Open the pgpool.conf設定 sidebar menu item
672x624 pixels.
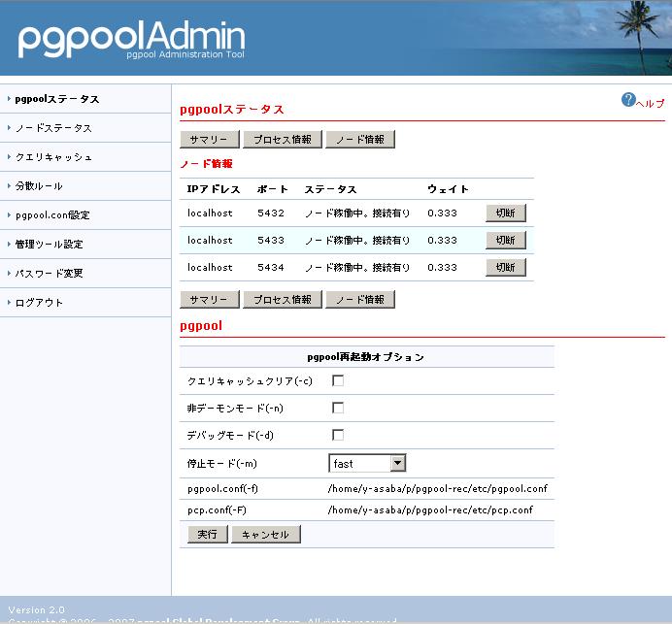[52, 215]
